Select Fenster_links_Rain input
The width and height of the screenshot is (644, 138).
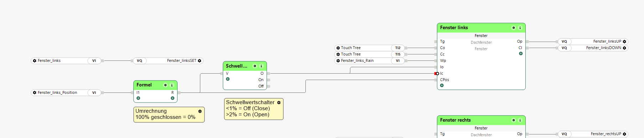point(370,61)
